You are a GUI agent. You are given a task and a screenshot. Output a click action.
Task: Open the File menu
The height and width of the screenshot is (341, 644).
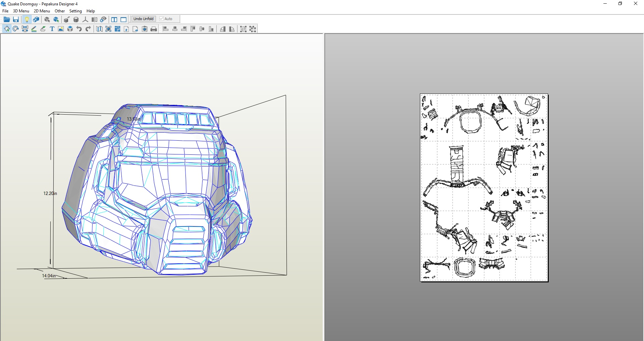tap(5, 11)
